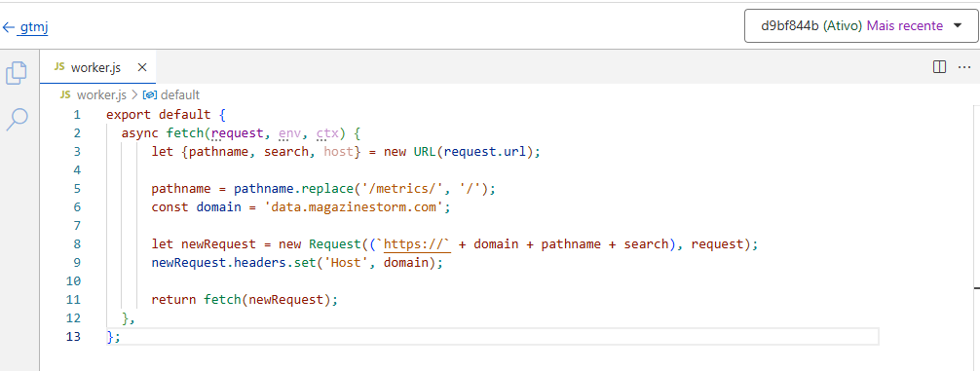The height and width of the screenshot is (371, 980).
Task: Click 'request.url' on line 3
Action: pyautogui.click(x=485, y=152)
